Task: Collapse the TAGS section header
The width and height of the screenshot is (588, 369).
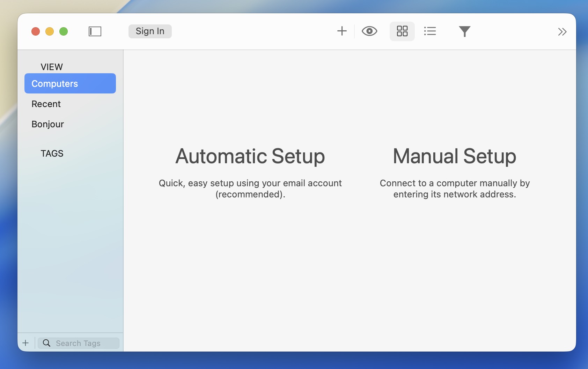Action: (x=52, y=153)
